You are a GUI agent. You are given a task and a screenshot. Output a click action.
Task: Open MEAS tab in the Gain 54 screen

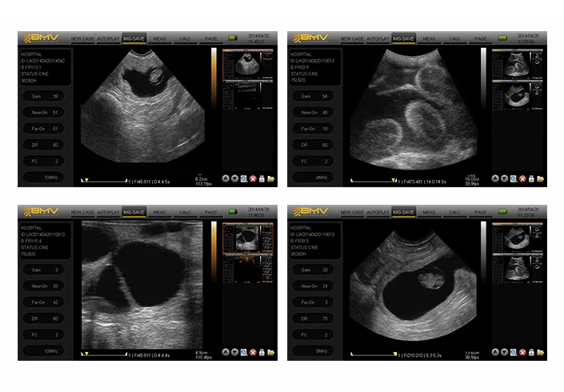coord(429,38)
